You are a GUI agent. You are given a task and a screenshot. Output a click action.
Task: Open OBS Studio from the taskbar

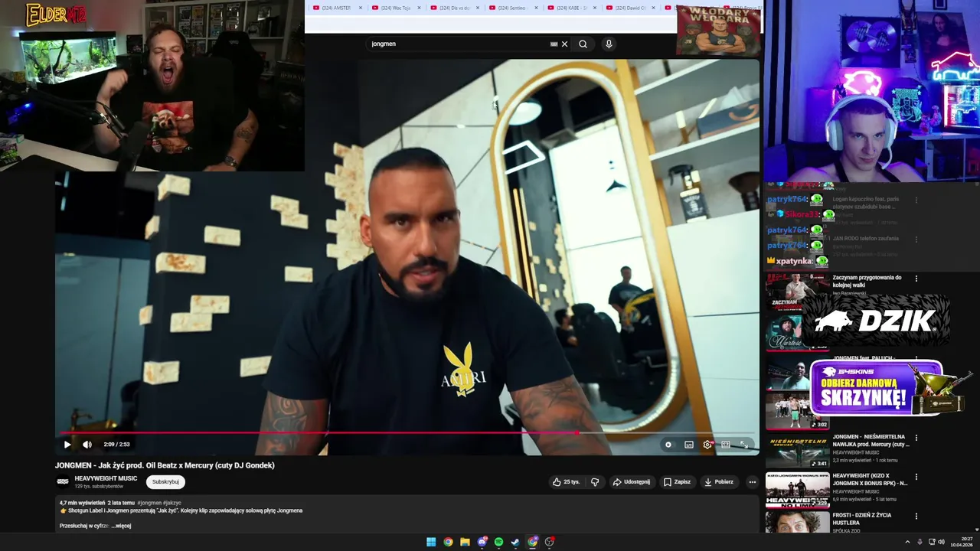point(549,542)
